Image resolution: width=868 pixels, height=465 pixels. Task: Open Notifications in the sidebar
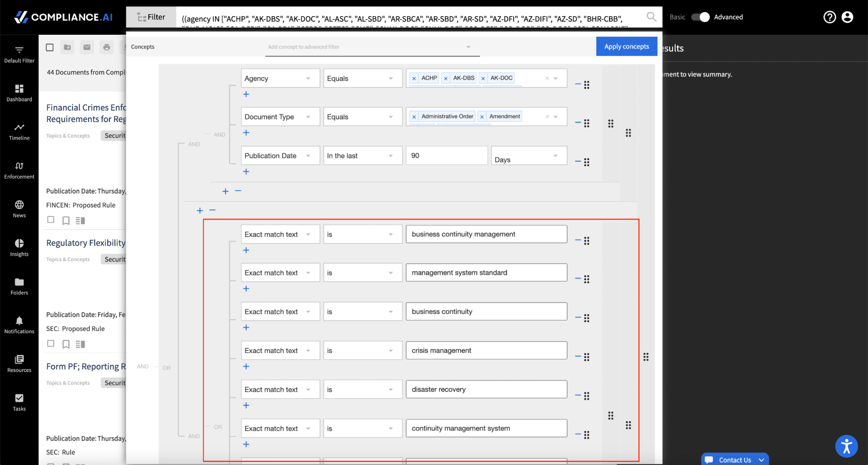tap(19, 325)
